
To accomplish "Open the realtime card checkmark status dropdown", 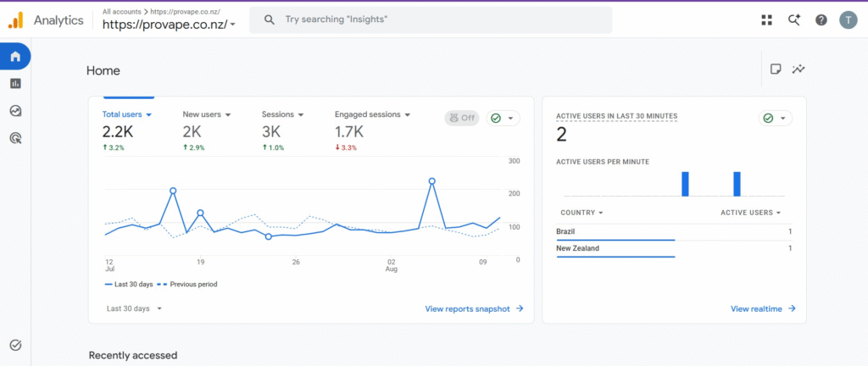I will (x=775, y=119).
